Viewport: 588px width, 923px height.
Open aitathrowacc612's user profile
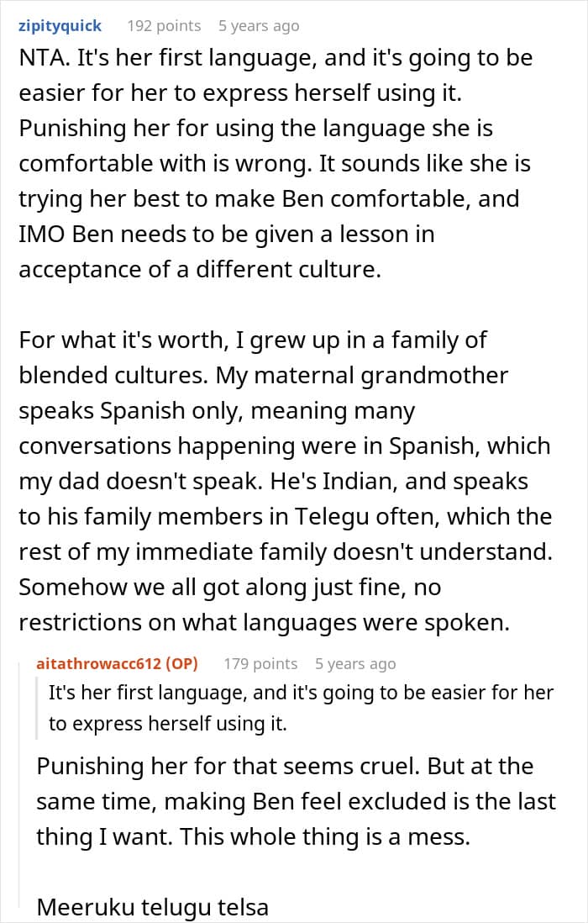click(99, 664)
